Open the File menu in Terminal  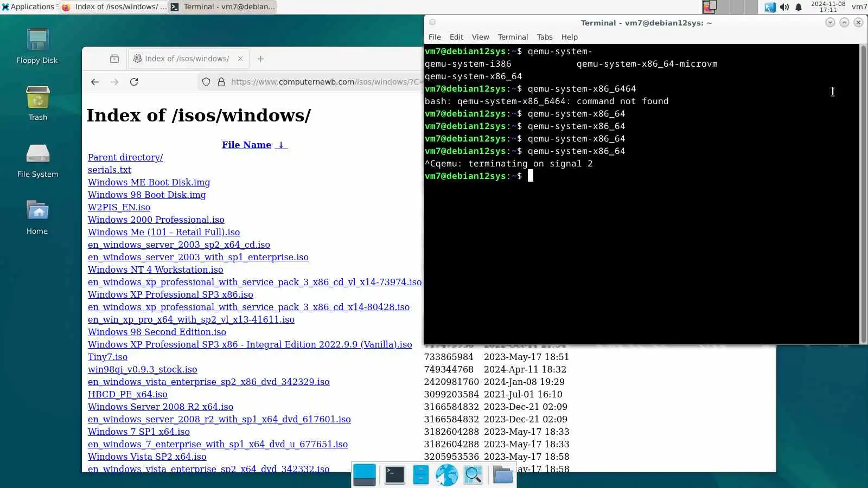click(x=435, y=37)
